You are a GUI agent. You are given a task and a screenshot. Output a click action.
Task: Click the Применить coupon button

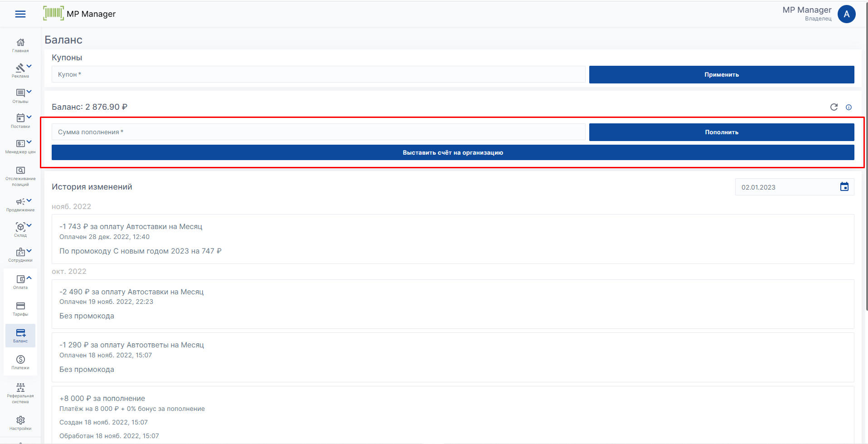click(x=721, y=75)
